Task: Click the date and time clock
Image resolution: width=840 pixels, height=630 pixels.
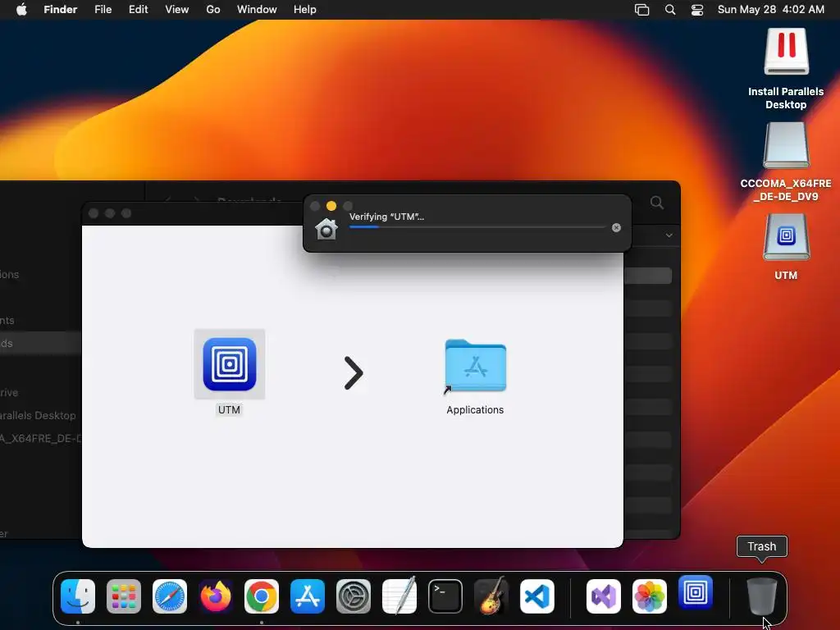Action: tap(771, 10)
